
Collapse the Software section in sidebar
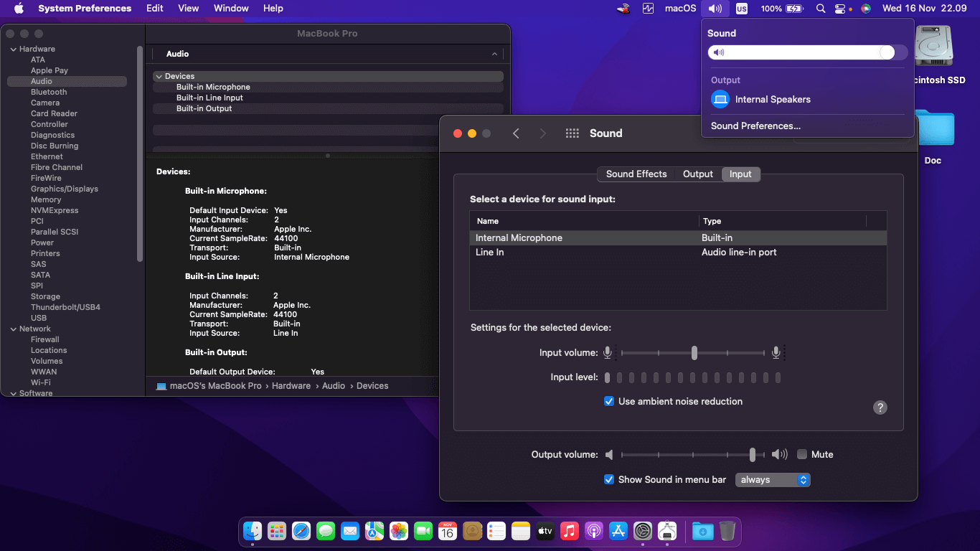(x=13, y=393)
